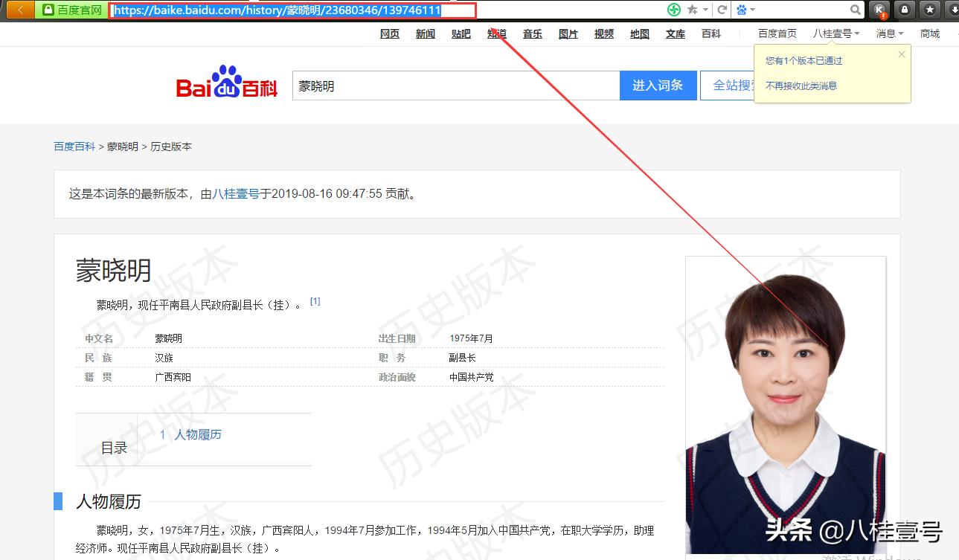
Task: Open the 八桂壹号 contributor link
Action: pos(235,193)
